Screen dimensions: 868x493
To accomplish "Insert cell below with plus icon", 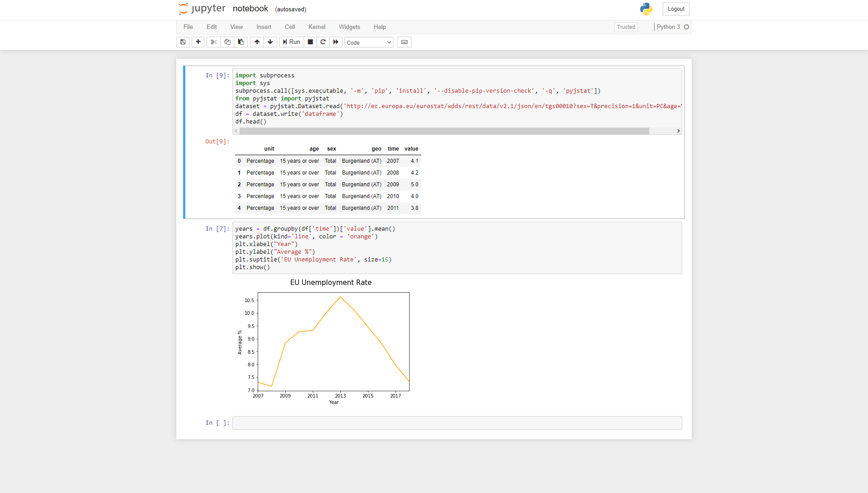I will [x=198, y=42].
